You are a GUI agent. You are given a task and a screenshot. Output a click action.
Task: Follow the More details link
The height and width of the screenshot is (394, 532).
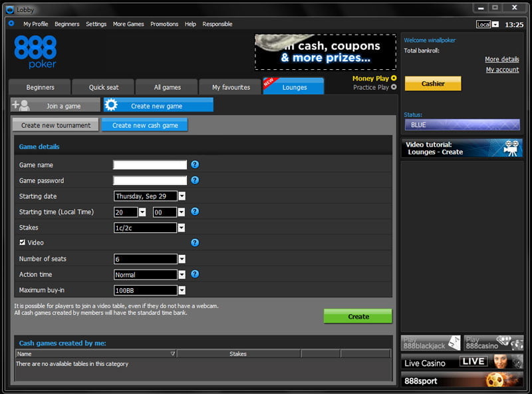[502, 59]
